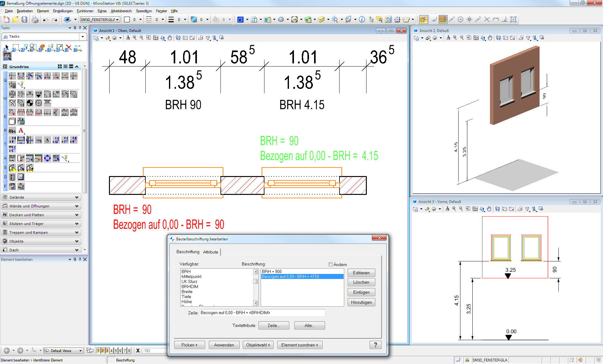
Task: Toggle view 5 button in view group
Action: (116, 351)
